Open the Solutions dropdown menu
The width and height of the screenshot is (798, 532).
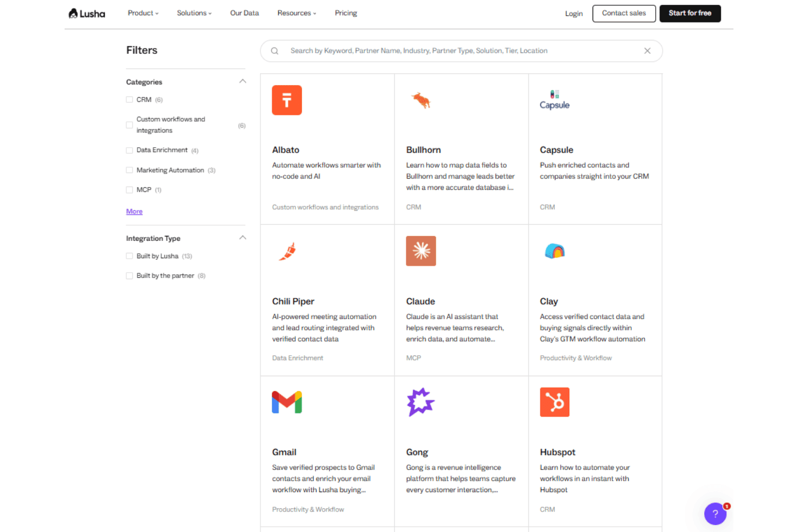click(194, 13)
